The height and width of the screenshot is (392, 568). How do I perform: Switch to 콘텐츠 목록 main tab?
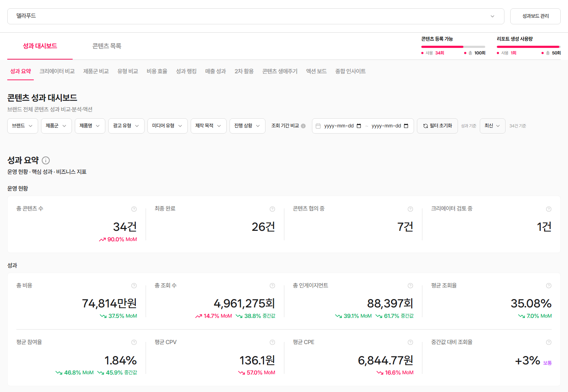pos(107,46)
